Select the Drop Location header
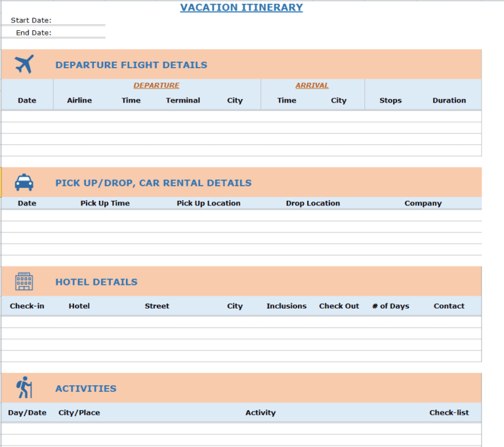504x447 pixels. [313, 203]
